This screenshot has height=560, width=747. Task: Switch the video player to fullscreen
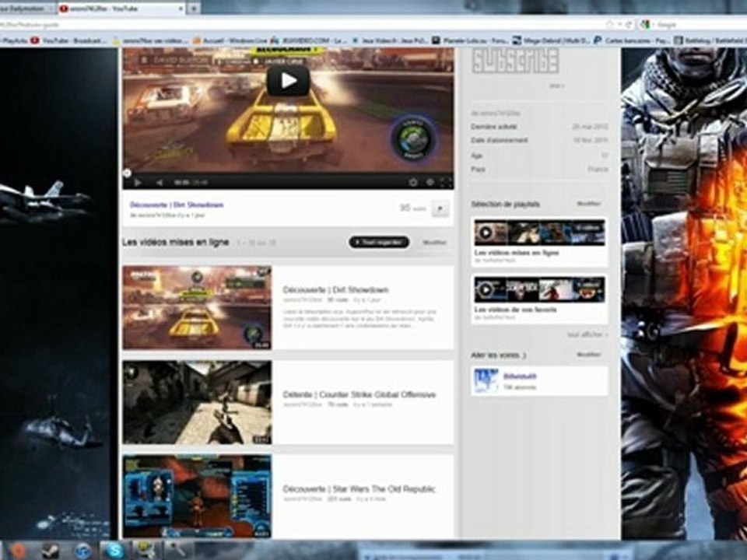(446, 182)
